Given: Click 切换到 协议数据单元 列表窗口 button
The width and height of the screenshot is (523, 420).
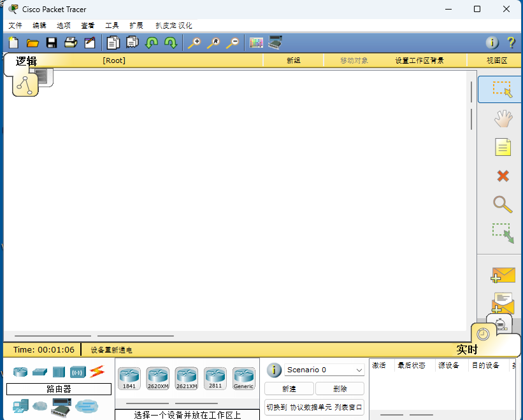Looking at the screenshot, I should pos(314,407).
